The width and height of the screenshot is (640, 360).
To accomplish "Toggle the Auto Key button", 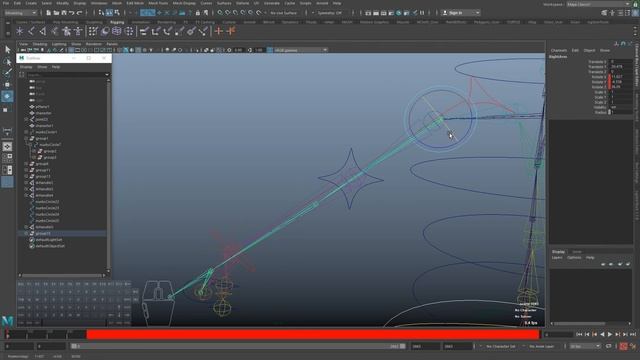I will click(623, 346).
